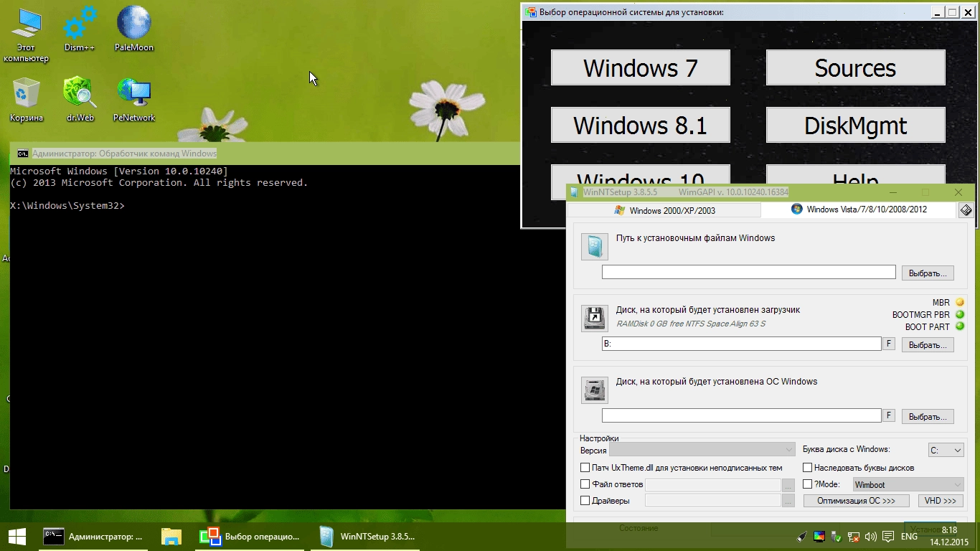
Task: Click the command prompt title bar icon
Action: 23,154
